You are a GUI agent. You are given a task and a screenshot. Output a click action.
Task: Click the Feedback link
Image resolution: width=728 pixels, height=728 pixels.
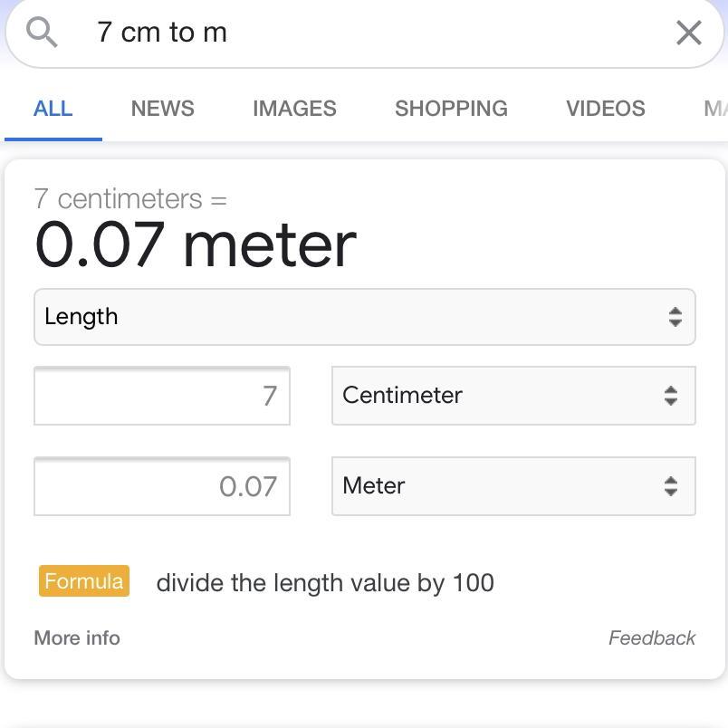click(651, 637)
